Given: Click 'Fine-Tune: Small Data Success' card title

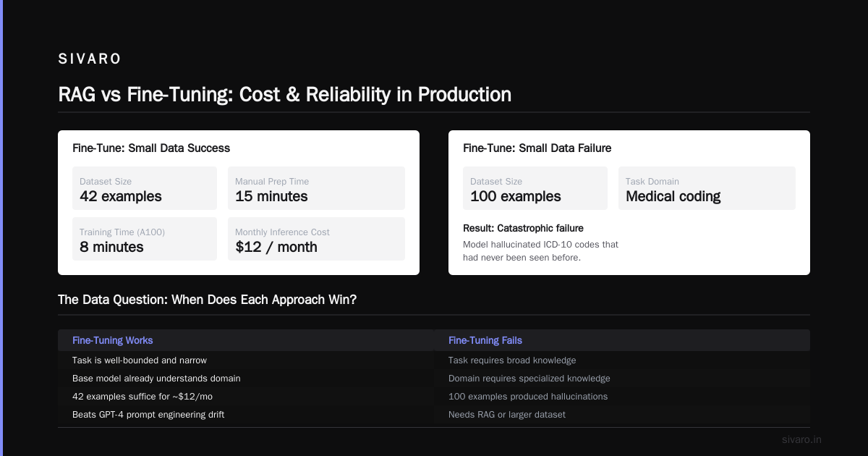Looking at the screenshot, I should tap(151, 148).
